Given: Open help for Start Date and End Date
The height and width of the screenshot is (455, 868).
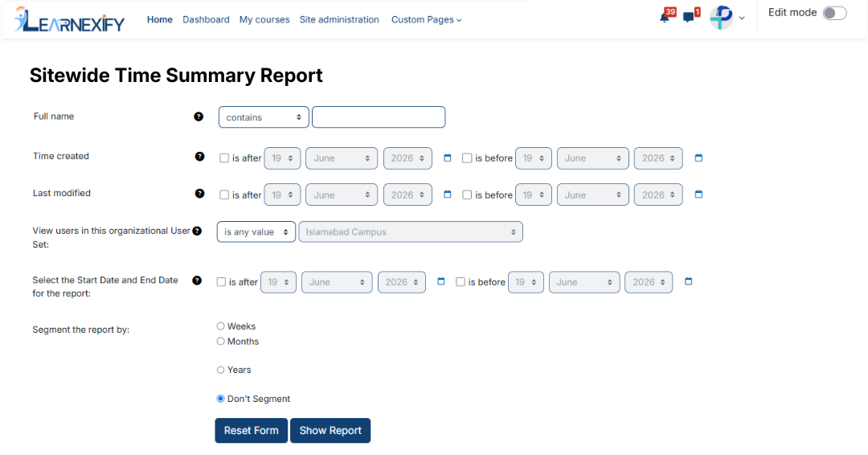Looking at the screenshot, I should 197,281.
